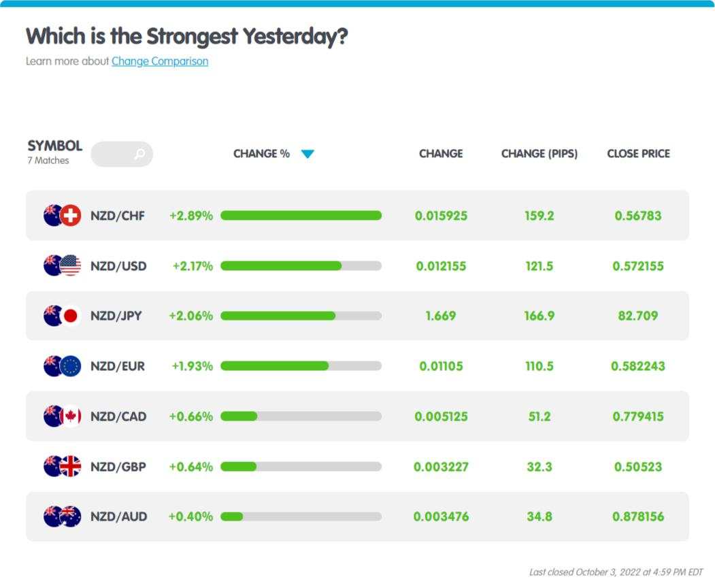The height and width of the screenshot is (588, 715).
Task: Click inside the symbol search field
Action: coord(122,154)
